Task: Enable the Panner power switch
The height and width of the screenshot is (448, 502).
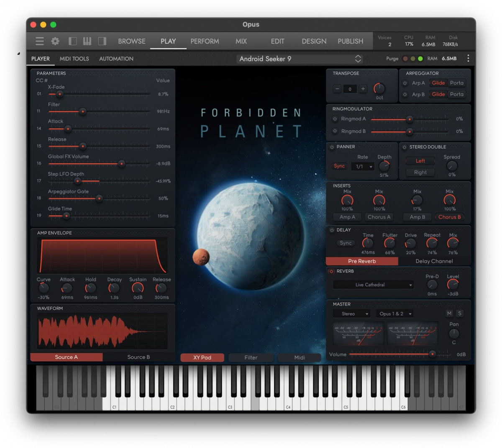Action: tap(332, 147)
